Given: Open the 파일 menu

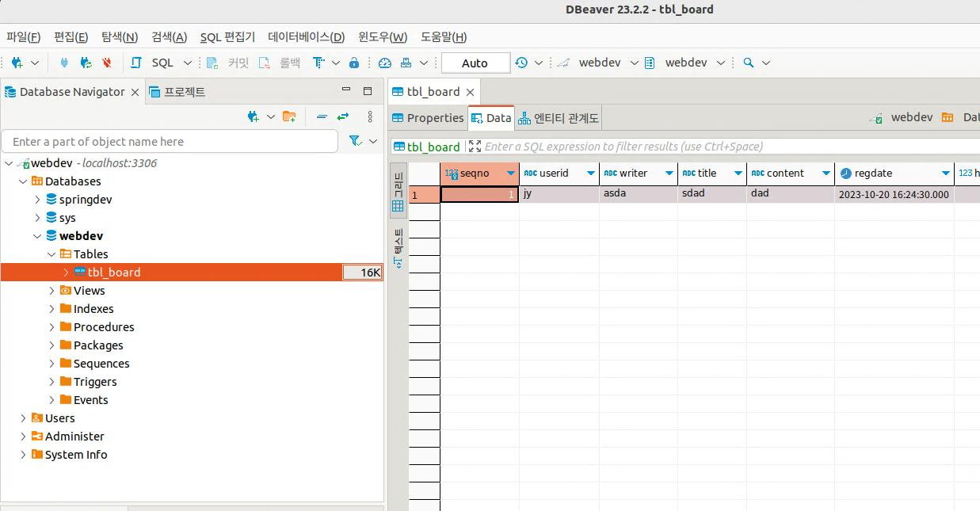Looking at the screenshot, I should click(23, 37).
